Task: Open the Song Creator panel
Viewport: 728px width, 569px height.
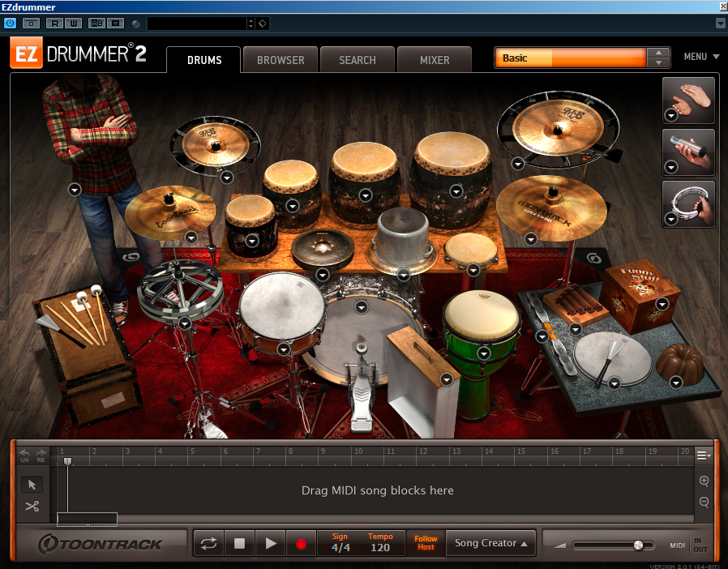Action: (490, 543)
